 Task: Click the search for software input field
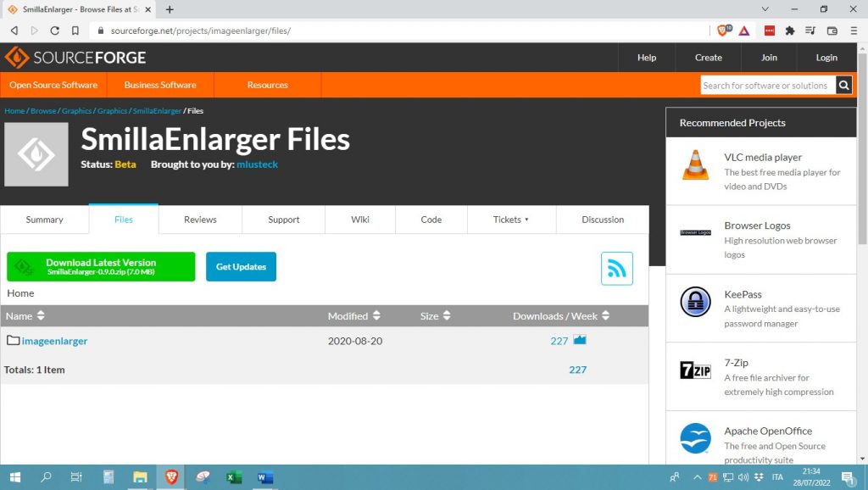[x=766, y=85]
